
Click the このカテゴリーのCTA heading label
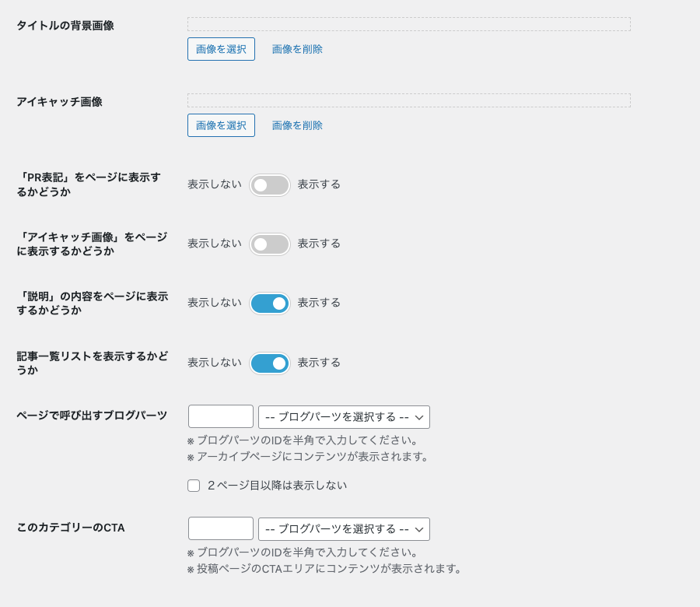(71, 528)
